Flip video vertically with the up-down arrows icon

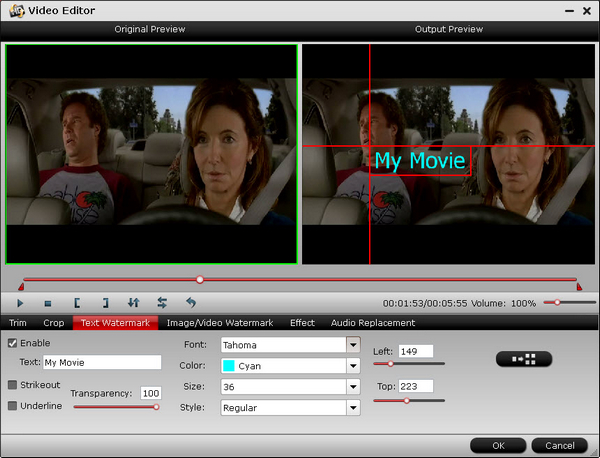(134, 303)
